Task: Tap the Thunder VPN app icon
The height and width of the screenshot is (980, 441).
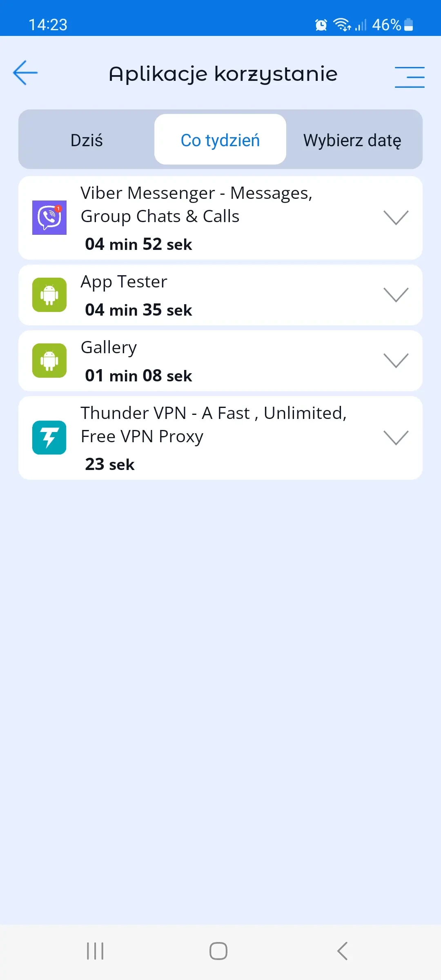Action: click(x=49, y=438)
